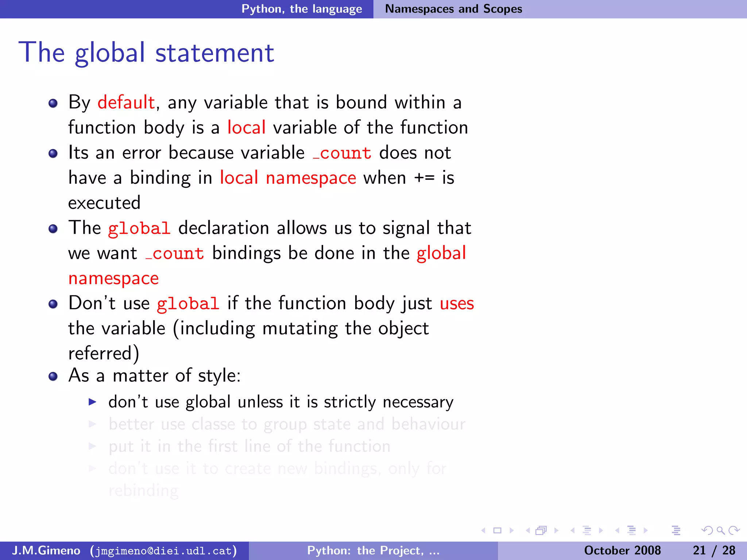Click the red word 'default'
Image resolution: width=747 pixels, height=560 pixels.
point(126,102)
